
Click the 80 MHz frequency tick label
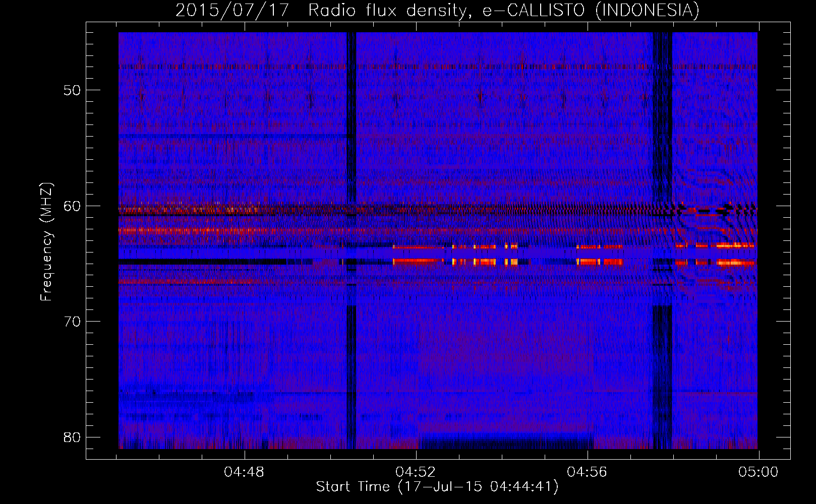tap(72, 437)
